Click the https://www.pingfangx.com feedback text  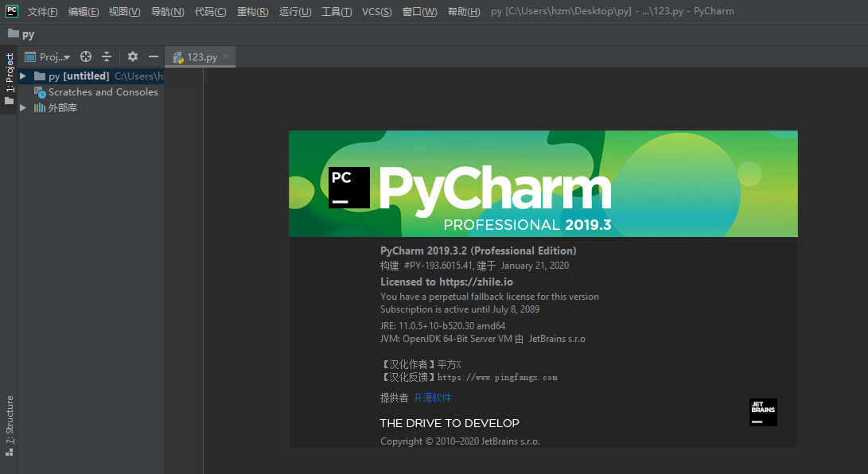click(497, 378)
